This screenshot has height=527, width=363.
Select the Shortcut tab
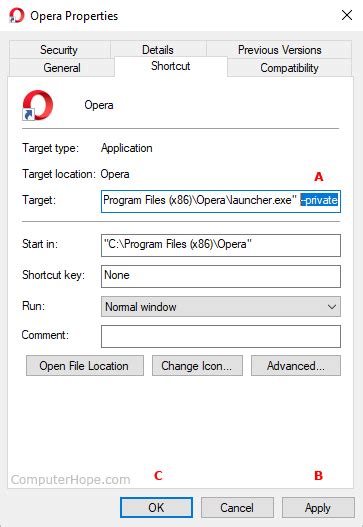171,66
